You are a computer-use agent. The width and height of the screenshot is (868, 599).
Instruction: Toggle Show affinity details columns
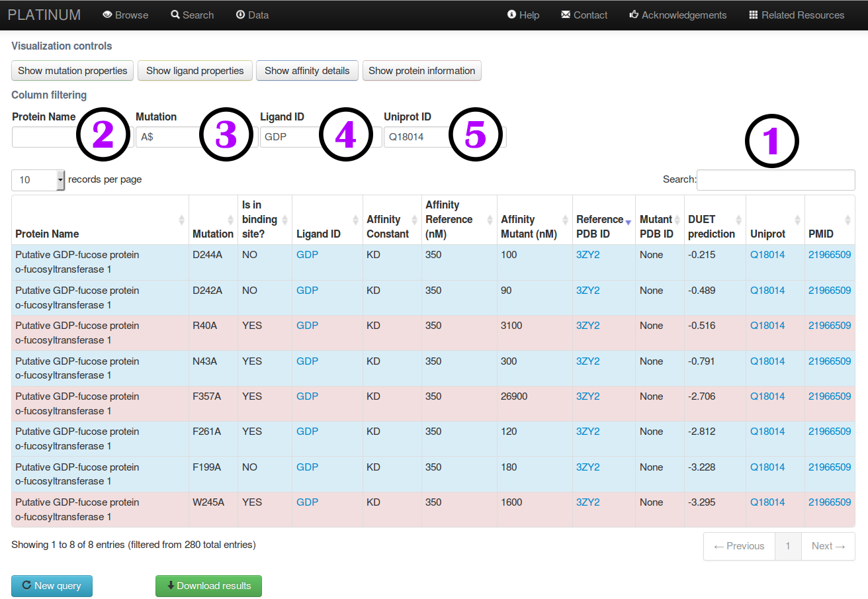[307, 71]
